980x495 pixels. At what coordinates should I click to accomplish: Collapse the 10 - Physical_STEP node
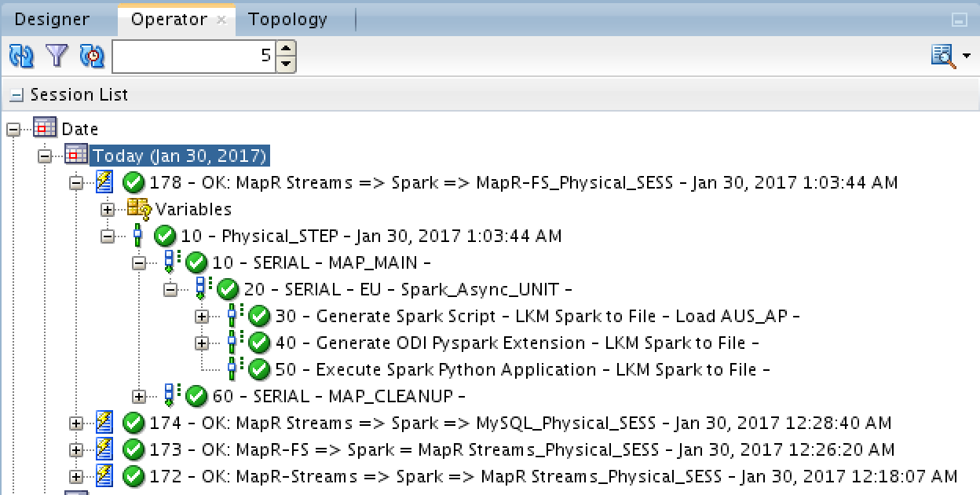108,236
